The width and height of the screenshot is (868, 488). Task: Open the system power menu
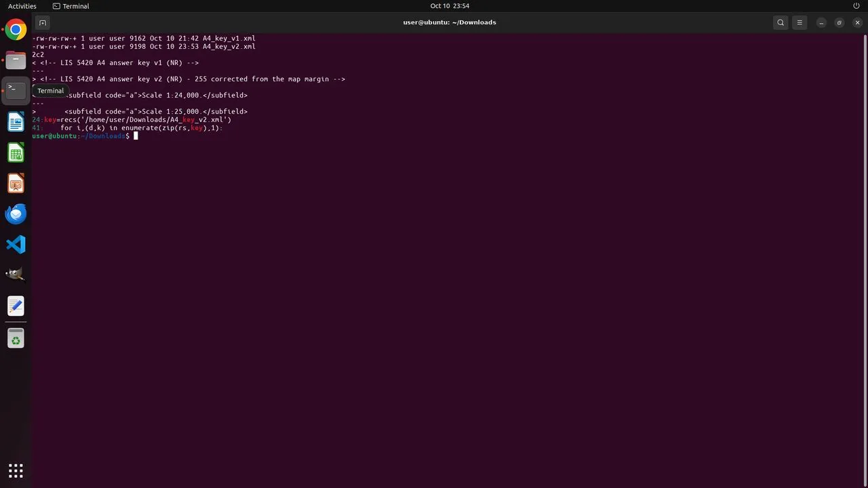[x=856, y=6]
